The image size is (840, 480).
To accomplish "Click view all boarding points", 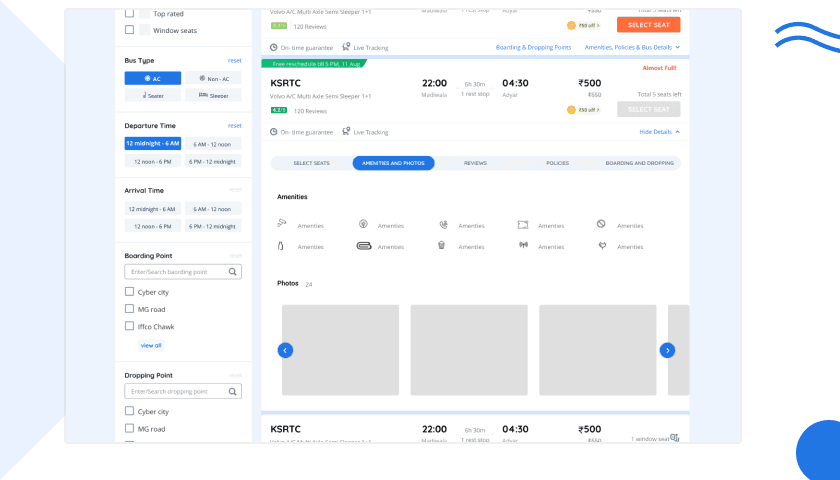I will (x=151, y=346).
